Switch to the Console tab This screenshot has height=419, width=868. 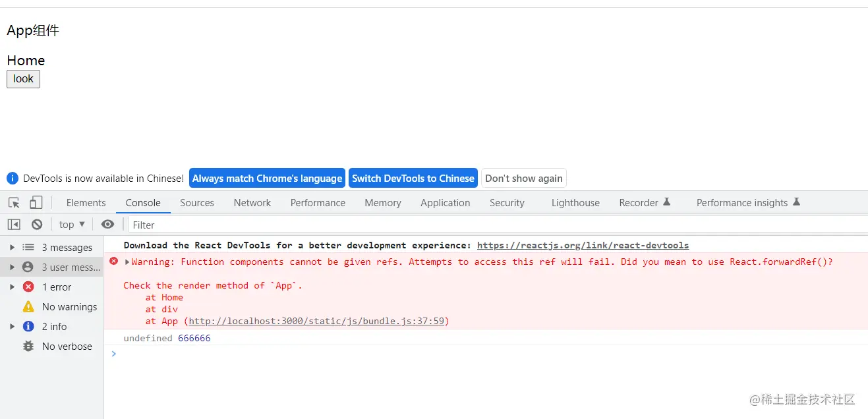(143, 203)
